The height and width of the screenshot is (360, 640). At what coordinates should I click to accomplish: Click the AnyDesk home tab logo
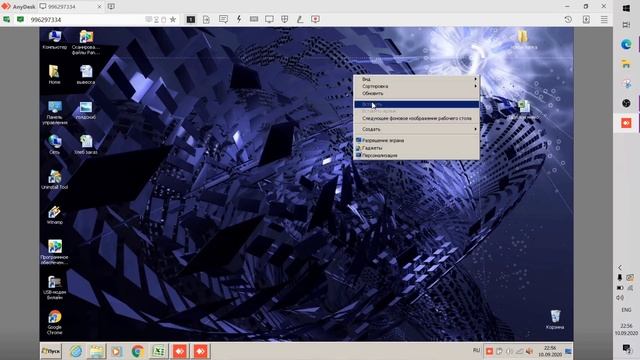tap(18, 7)
